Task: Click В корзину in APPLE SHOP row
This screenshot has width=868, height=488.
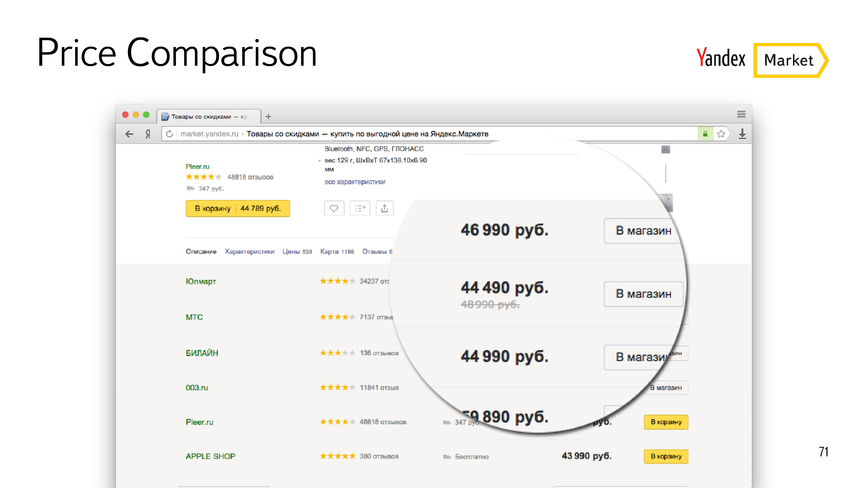Action: [666, 456]
